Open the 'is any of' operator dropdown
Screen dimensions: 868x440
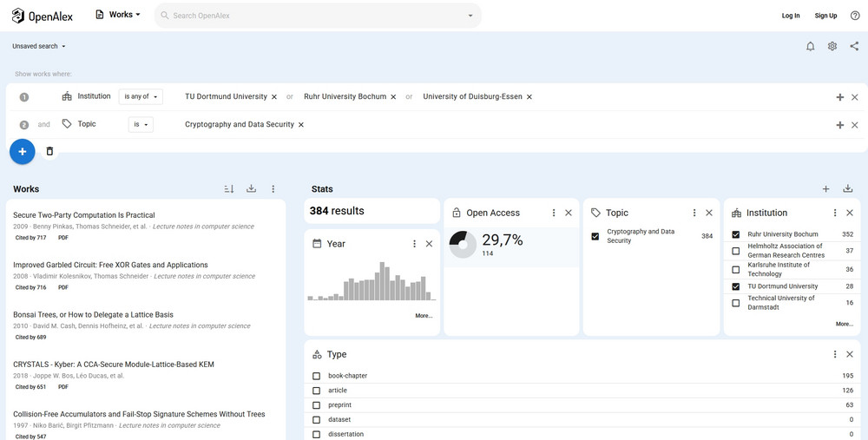click(140, 97)
